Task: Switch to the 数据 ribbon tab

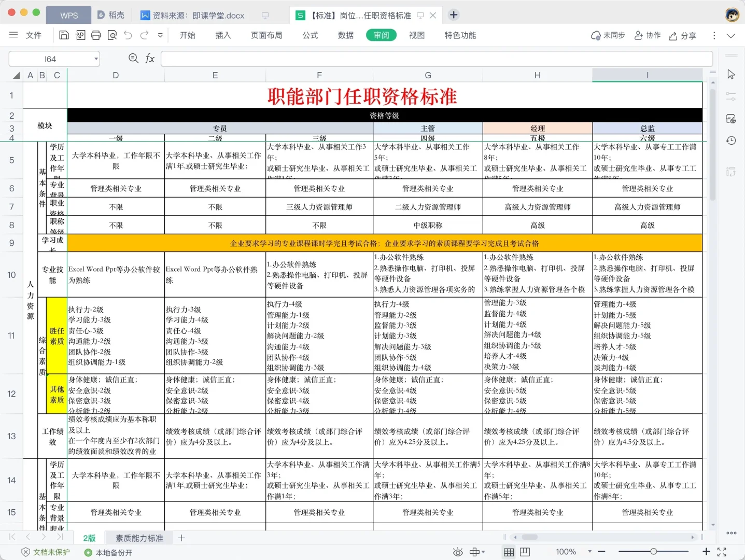Action: click(x=345, y=35)
